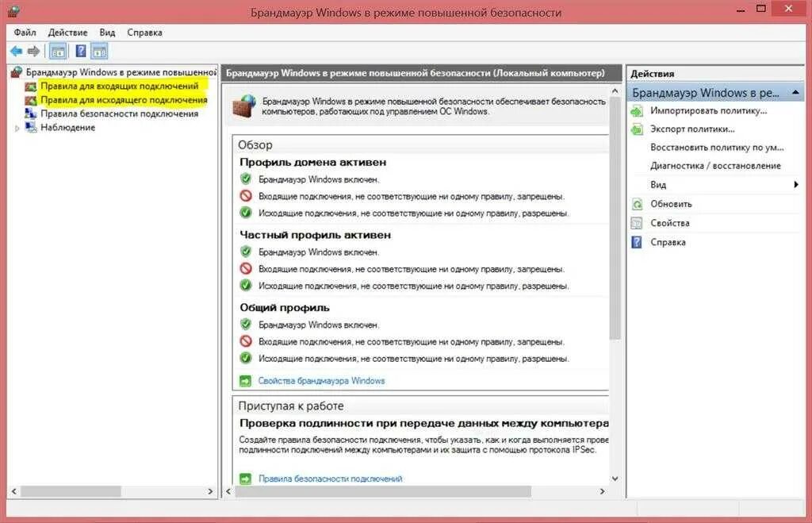This screenshot has height=523, width=812.
Task: Click the Back arrow toolbar icon
Action: (x=16, y=51)
